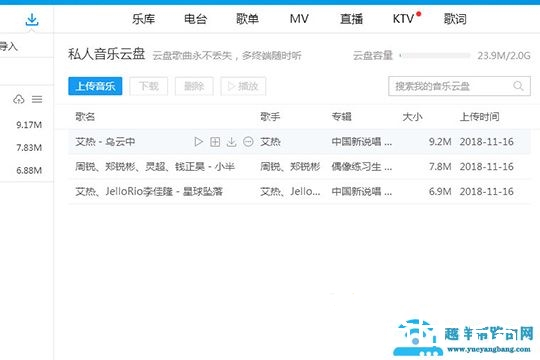Download the song 艾热 - 乌云中
The image size is (540, 360).
point(231,142)
